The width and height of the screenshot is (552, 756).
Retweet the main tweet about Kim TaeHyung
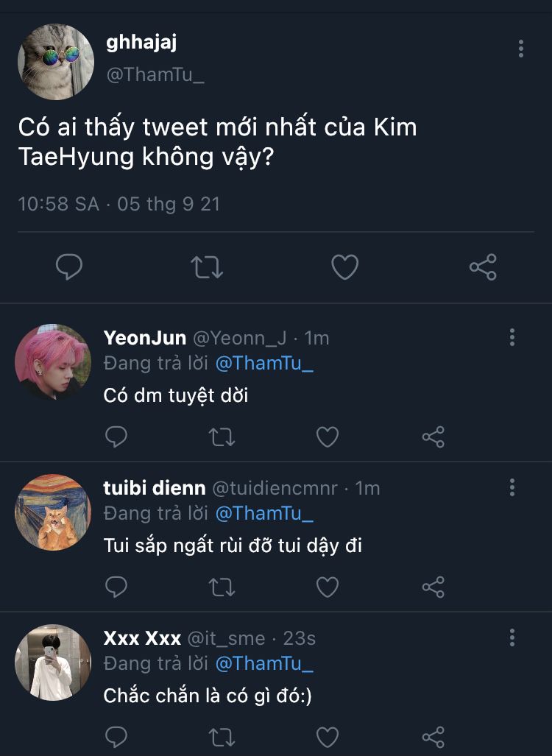coord(207,266)
